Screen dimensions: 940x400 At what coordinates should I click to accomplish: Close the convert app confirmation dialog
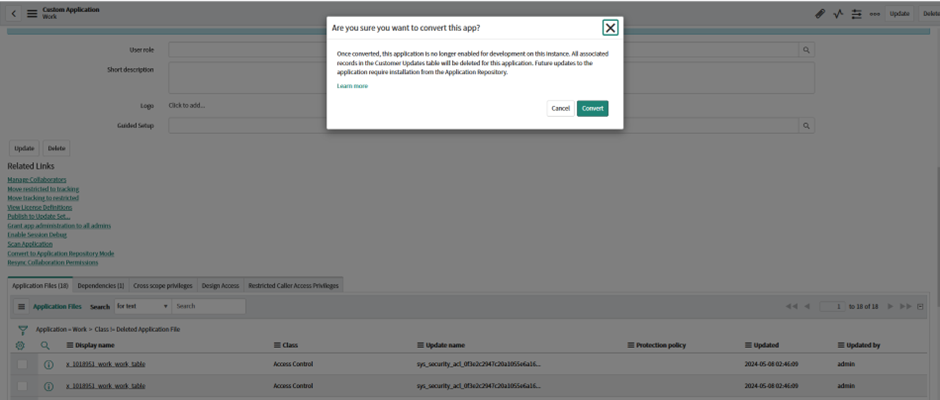tap(610, 28)
